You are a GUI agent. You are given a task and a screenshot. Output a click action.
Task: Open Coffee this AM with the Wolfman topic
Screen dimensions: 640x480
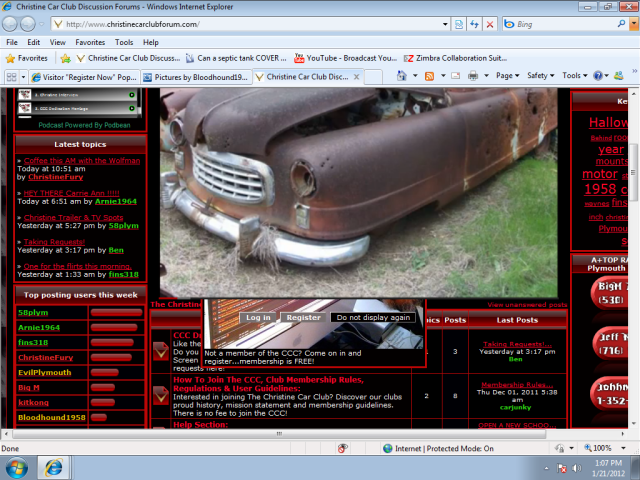(82, 160)
